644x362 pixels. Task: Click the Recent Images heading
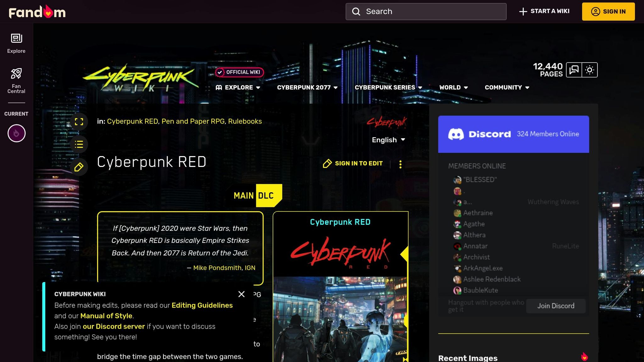click(468, 358)
